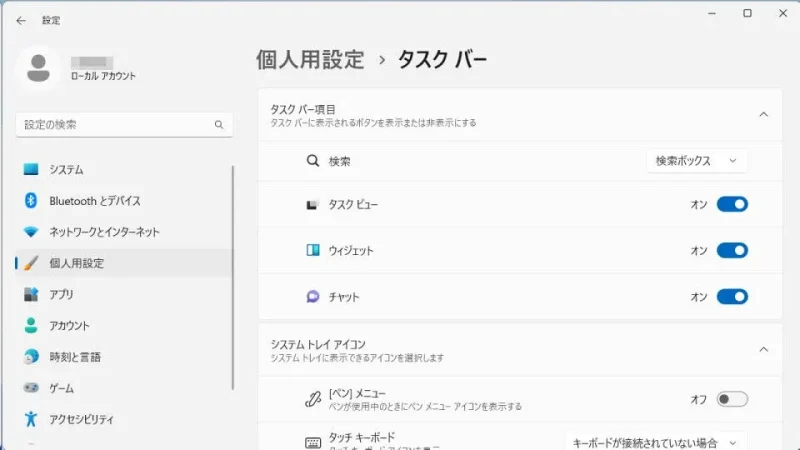
Task: Click the Bluetooth とデバイス icon
Action: [x=31, y=201]
